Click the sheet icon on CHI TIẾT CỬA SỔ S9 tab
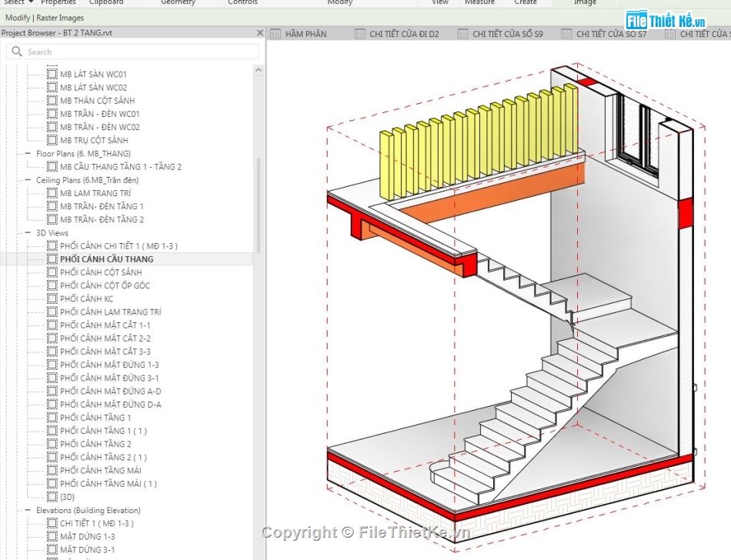This screenshot has width=731, height=560. coord(462,34)
